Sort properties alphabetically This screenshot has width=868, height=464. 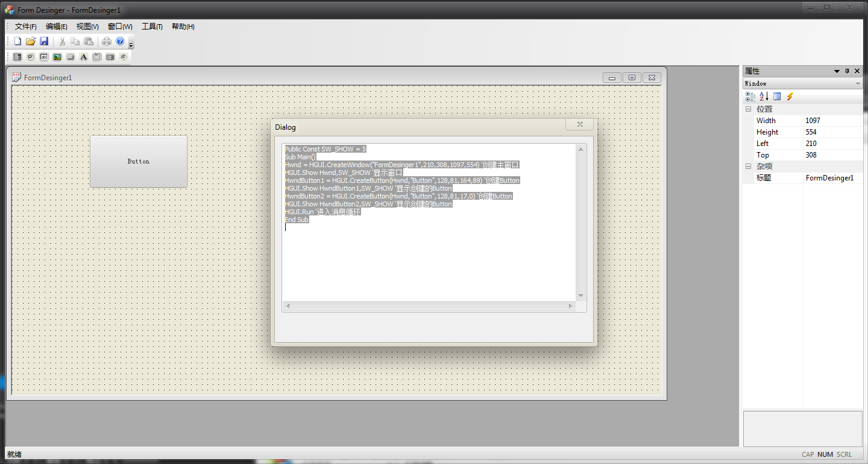764,97
